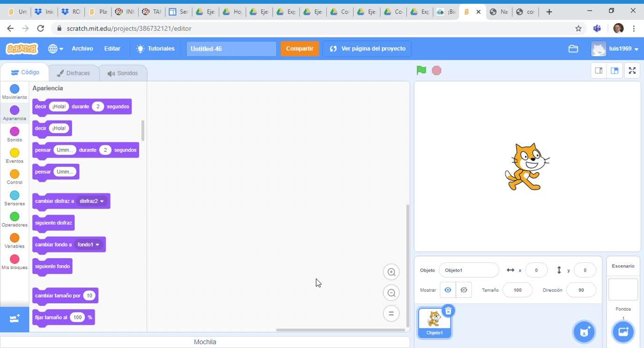Click the choose a backdrop button
The width and height of the screenshot is (644, 348).
623,332
